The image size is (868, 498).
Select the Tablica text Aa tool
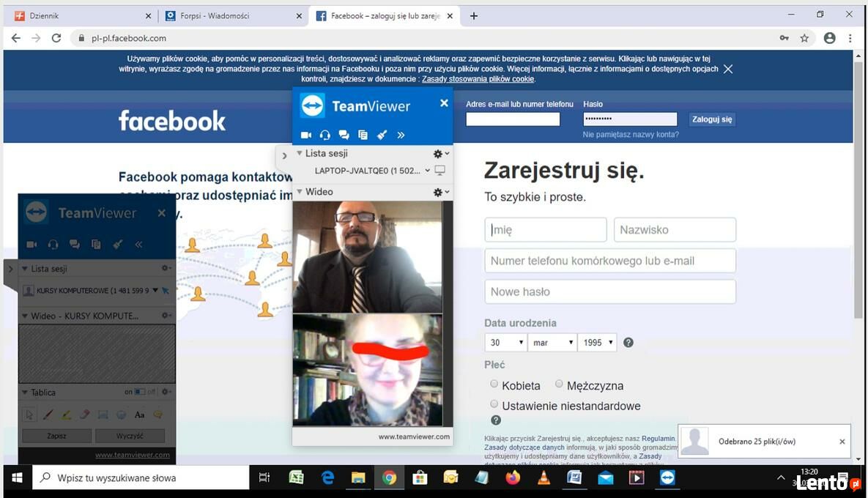point(139,415)
